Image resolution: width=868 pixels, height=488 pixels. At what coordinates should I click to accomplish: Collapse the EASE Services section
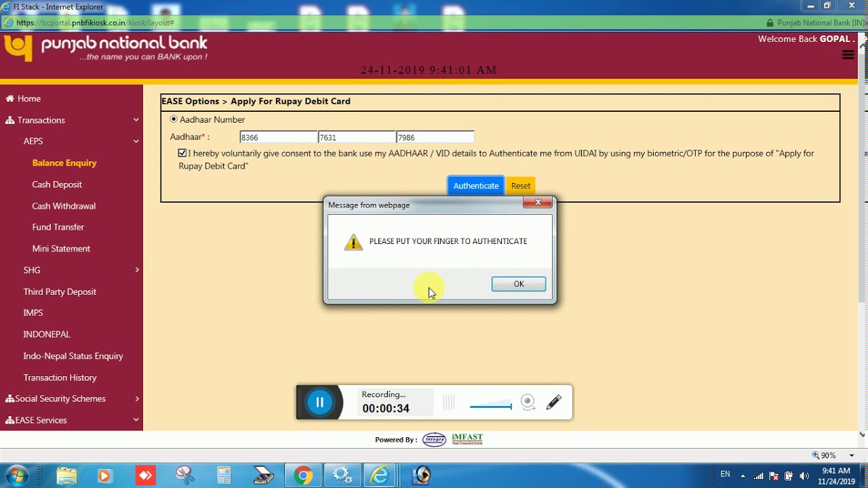pos(71,420)
